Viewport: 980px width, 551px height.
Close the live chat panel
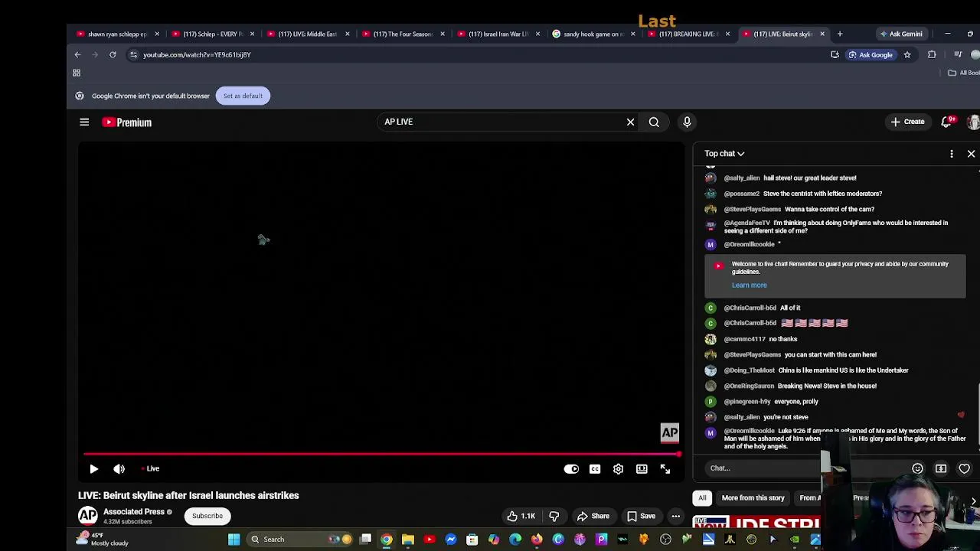coord(971,154)
